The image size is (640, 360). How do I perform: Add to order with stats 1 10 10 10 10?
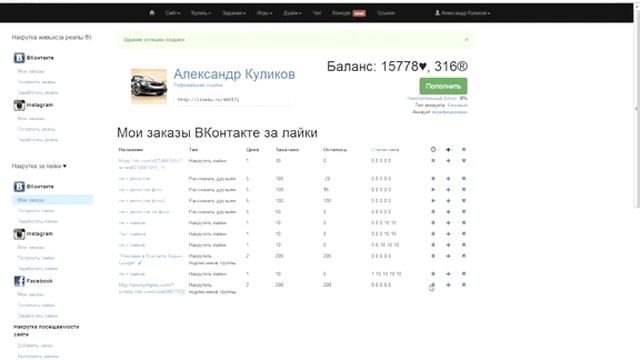tap(448, 274)
